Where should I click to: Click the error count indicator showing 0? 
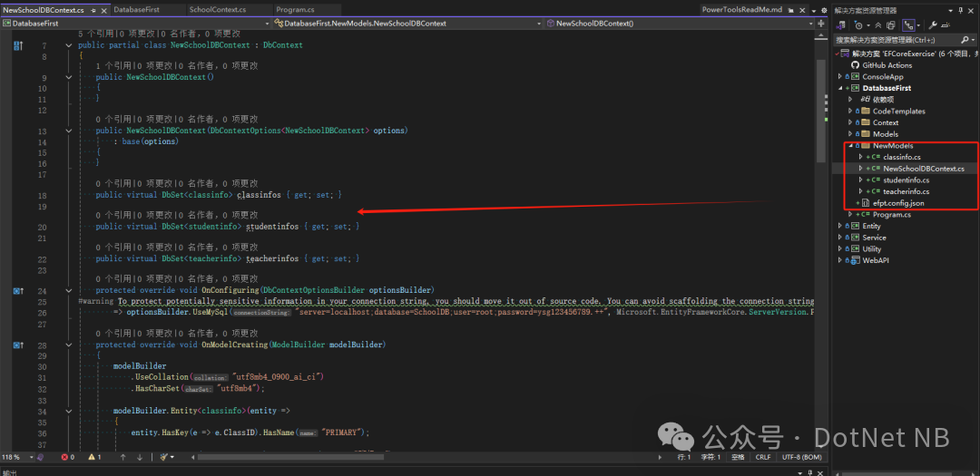[x=67, y=457]
